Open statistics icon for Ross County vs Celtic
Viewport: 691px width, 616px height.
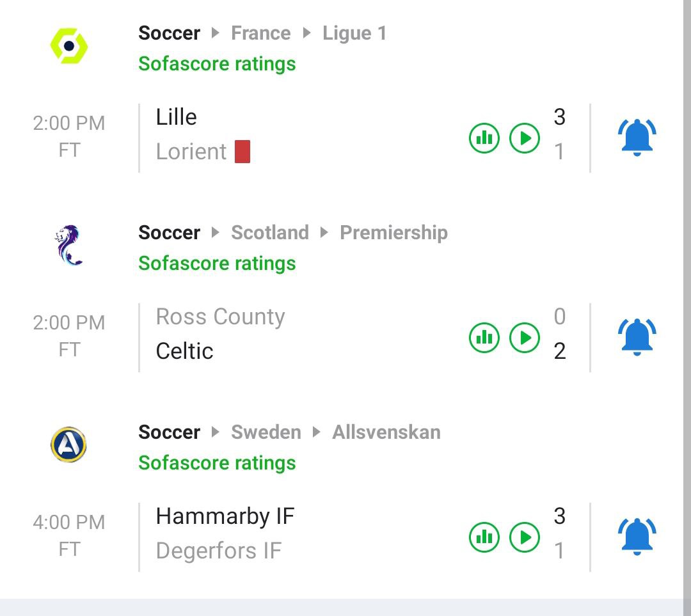484,338
